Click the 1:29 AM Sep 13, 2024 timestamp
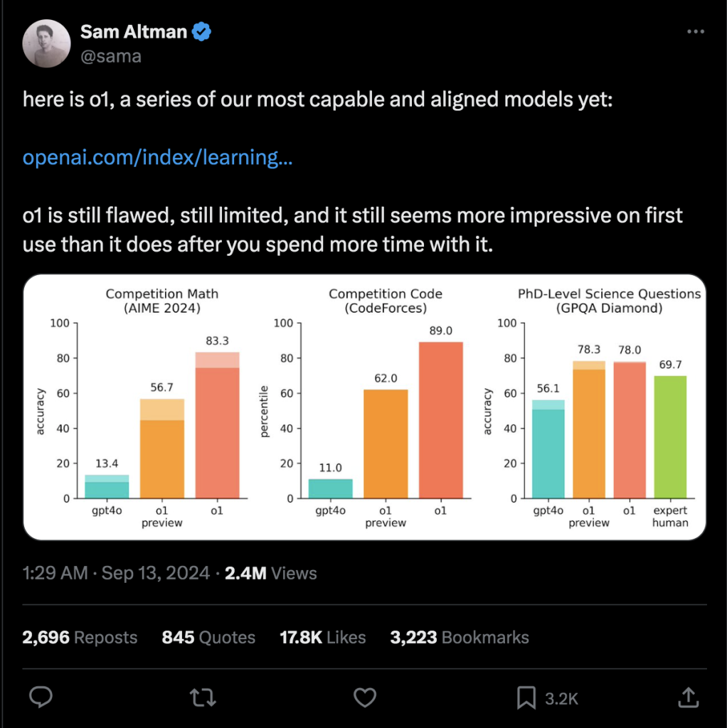This screenshot has height=728, width=727. [116, 574]
